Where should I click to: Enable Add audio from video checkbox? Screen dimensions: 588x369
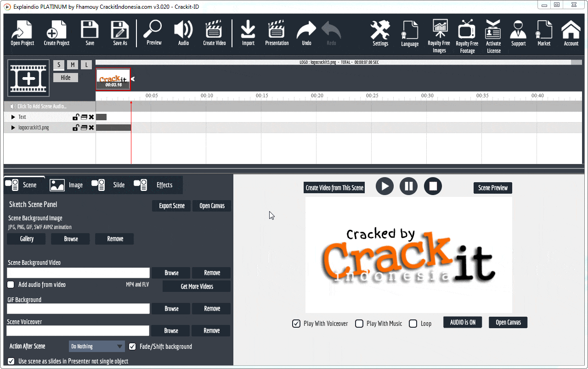11,285
